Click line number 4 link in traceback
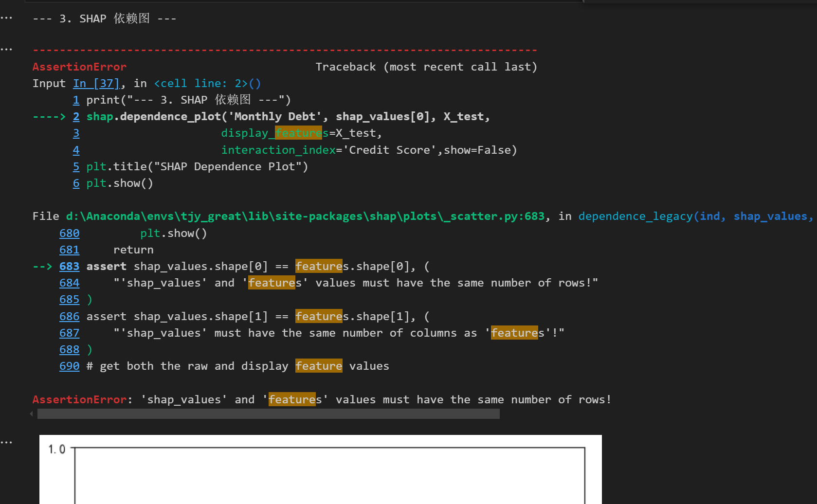This screenshot has height=504, width=817. pyautogui.click(x=76, y=150)
